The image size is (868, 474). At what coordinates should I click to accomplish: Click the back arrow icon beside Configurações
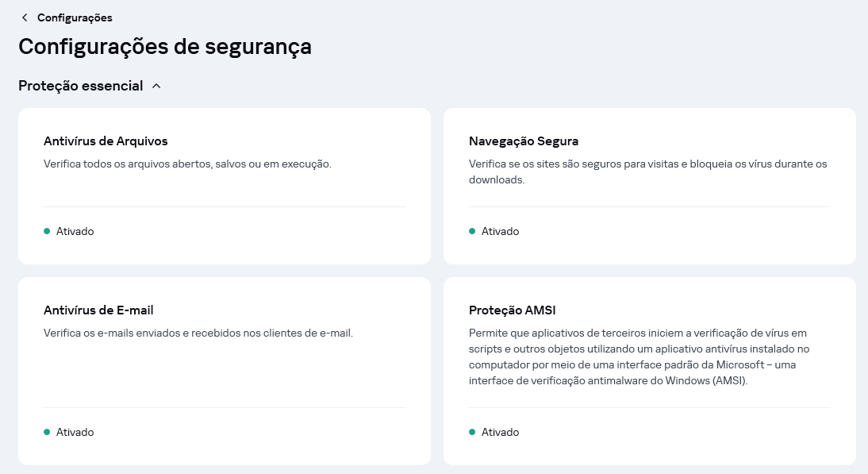[x=25, y=17]
